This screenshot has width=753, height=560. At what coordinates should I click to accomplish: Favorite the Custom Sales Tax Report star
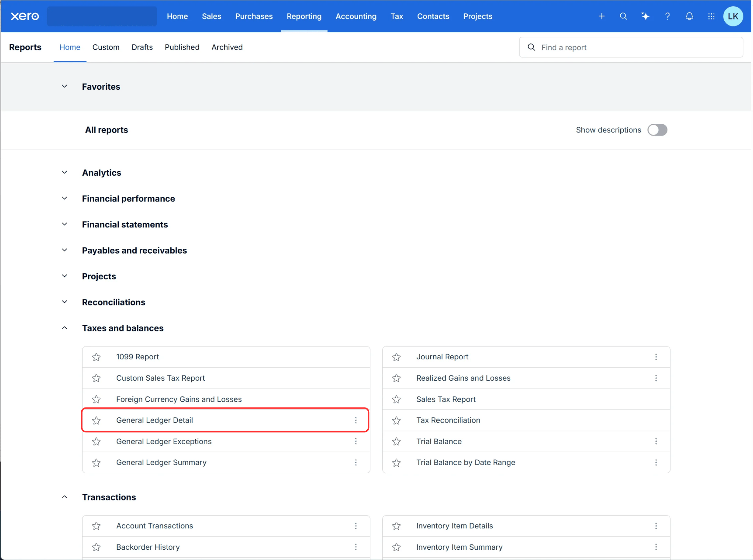(x=96, y=378)
